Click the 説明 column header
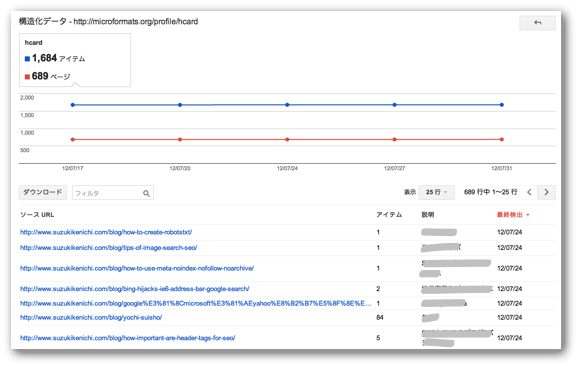 pyautogui.click(x=428, y=215)
